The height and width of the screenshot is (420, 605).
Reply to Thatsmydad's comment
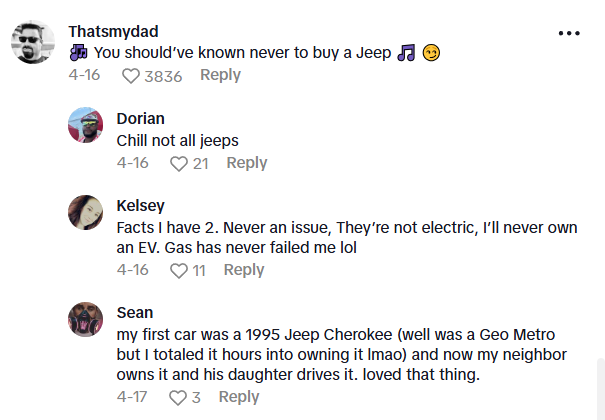[x=220, y=75]
